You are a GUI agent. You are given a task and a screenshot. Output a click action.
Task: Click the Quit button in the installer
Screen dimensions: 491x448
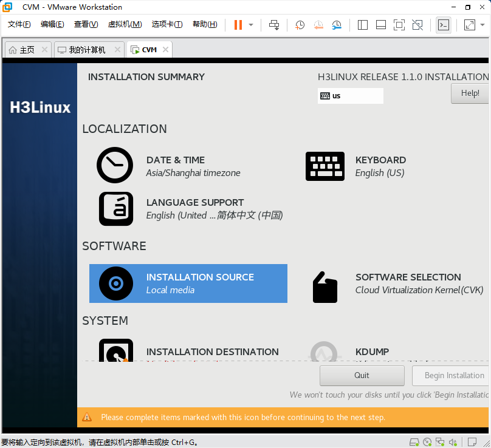[362, 375]
